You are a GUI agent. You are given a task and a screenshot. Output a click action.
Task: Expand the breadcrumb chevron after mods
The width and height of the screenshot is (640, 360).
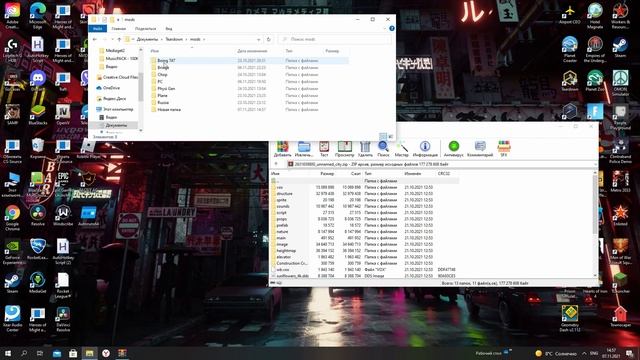[204, 39]
